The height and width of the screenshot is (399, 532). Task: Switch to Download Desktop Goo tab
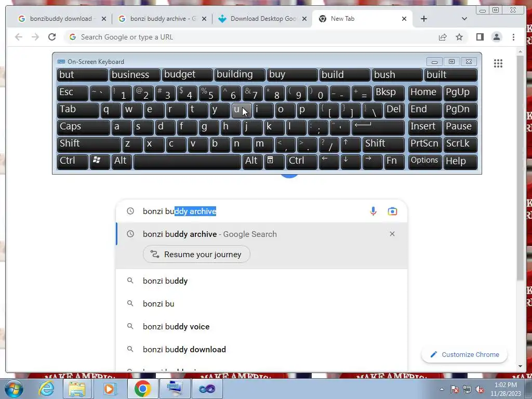(261, 19)
